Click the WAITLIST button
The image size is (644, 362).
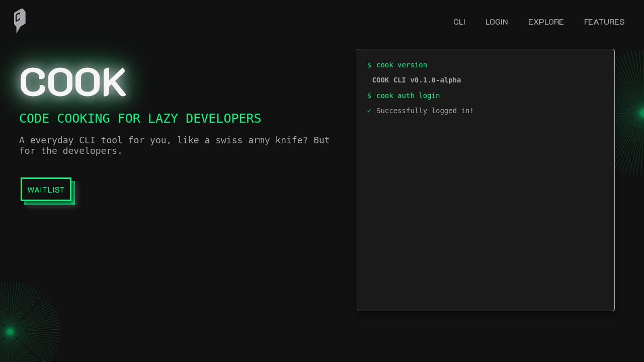(x=46, y=190)
